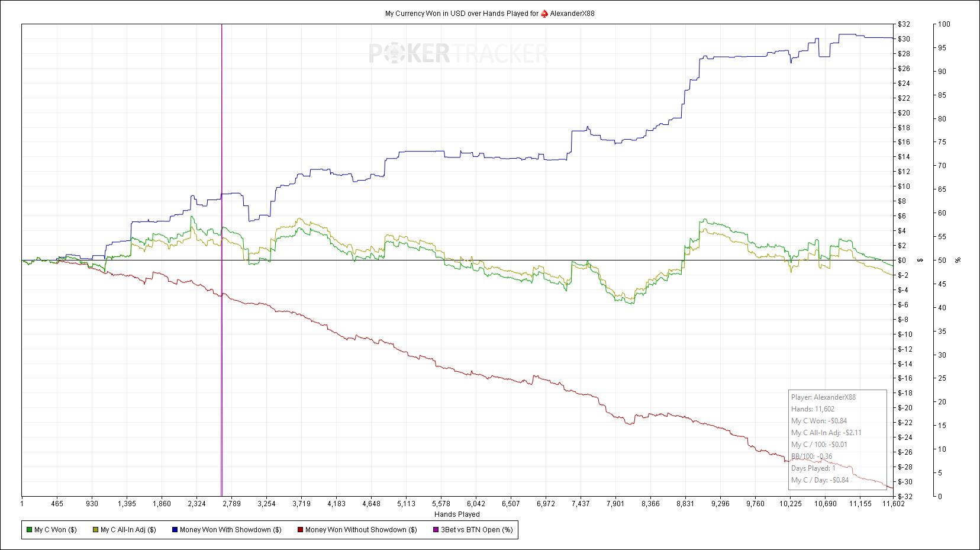
Task: Click the 'Hands: 11,602' stat line
Action: click(813, 409)
